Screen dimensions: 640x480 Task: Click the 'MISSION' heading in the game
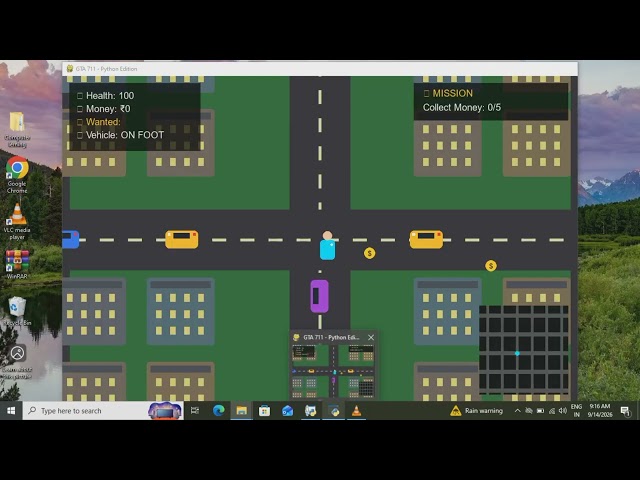pyautogui.click(x=453, y=93)
